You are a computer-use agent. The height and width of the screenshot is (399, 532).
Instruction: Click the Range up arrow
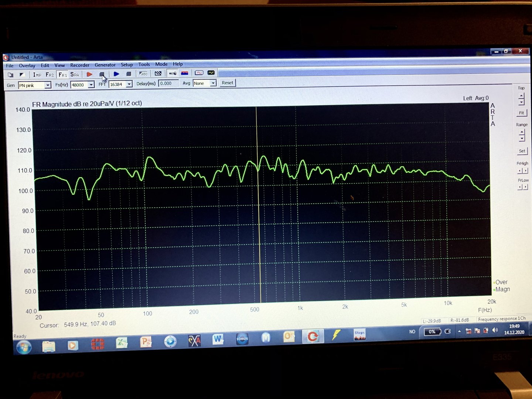click(522, 132)
